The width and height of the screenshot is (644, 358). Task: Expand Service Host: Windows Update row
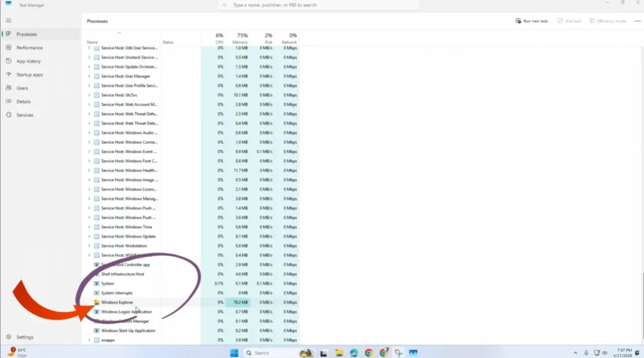(89, 236)
